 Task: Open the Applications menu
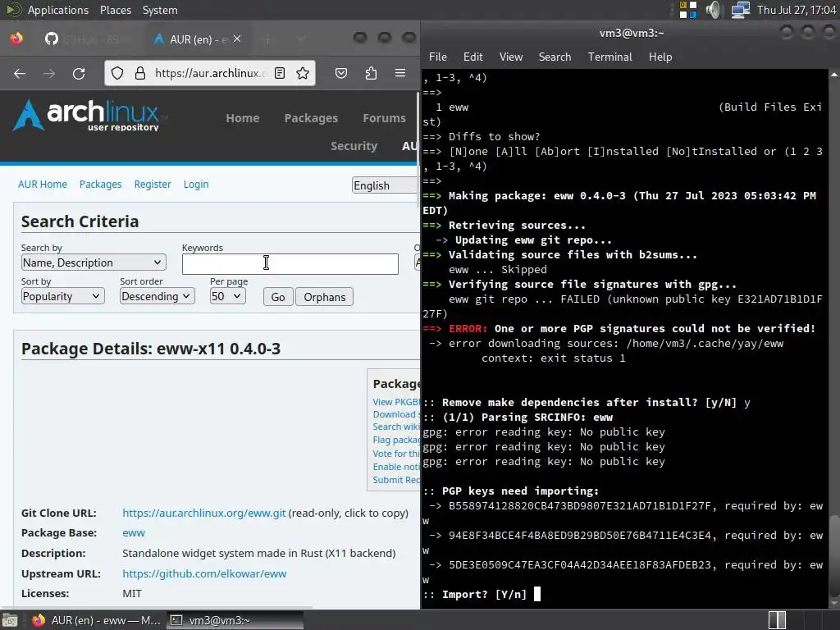58,10
